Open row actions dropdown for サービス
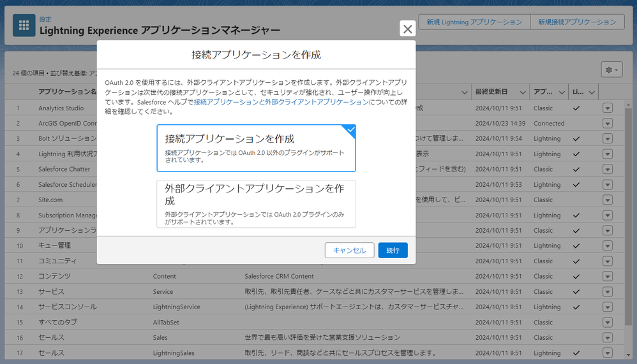Viewport: 637px width, 364px height. [608, 292]
